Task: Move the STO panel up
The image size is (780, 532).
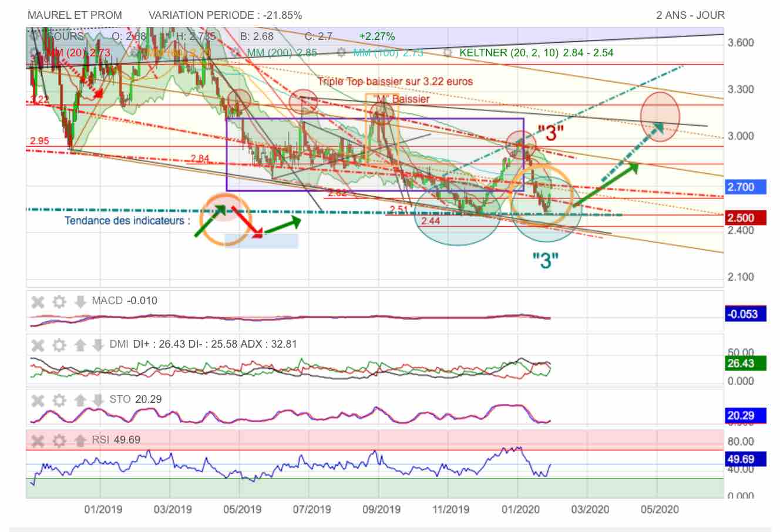Action: [x=80, y=400]
